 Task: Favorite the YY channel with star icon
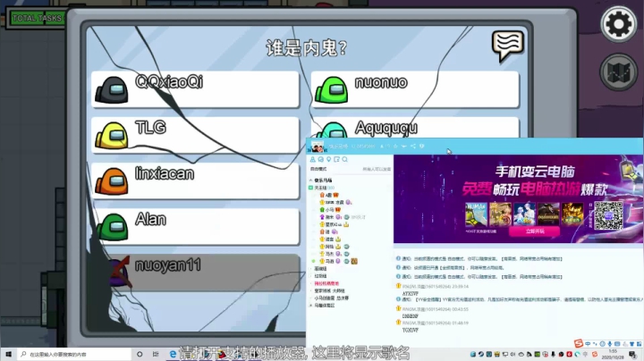tap(395, 146)
